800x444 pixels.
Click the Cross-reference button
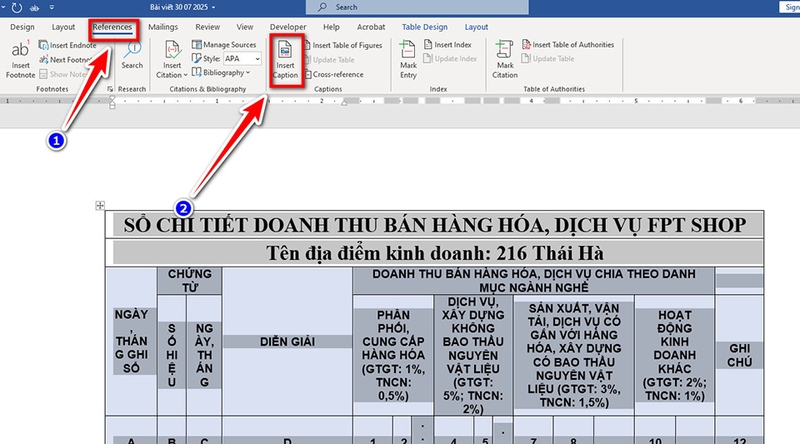[334, 74]
